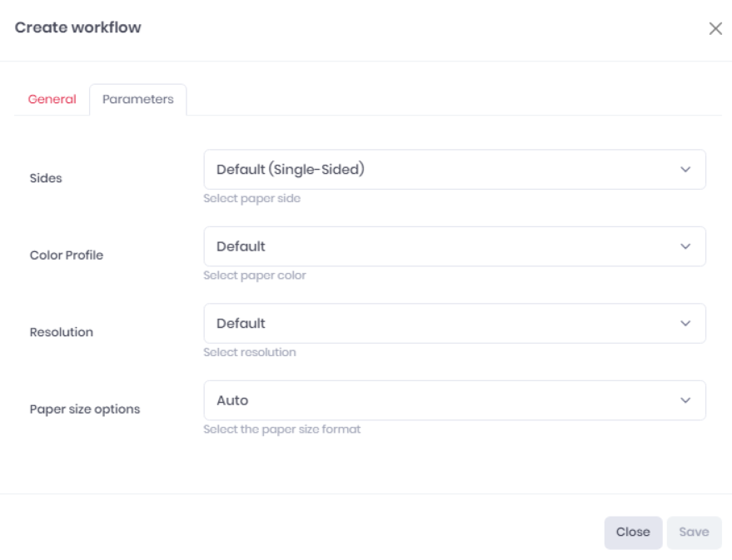Switch to the General tab
The image size is (732, 560).
[52, 99]
